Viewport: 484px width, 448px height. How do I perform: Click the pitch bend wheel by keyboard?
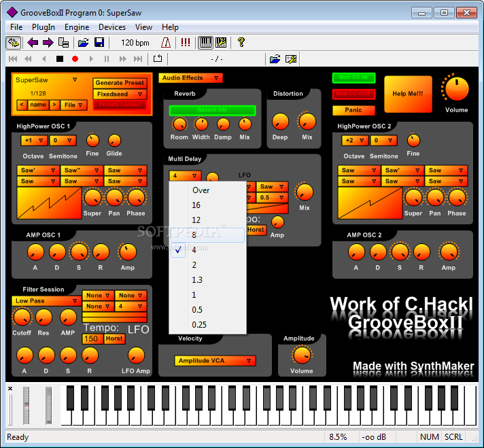(x=27, y=405)
